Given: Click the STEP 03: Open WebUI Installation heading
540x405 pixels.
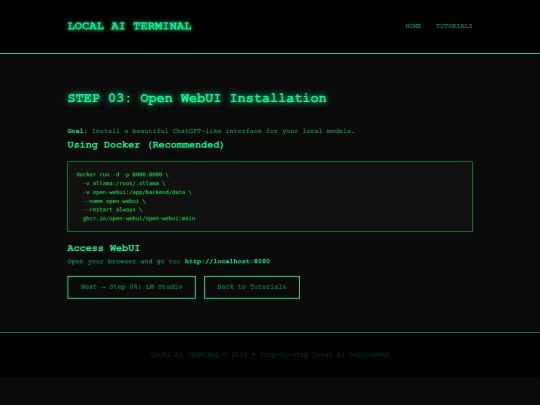Looking at the screenshot, I should (x=197, y=98).
